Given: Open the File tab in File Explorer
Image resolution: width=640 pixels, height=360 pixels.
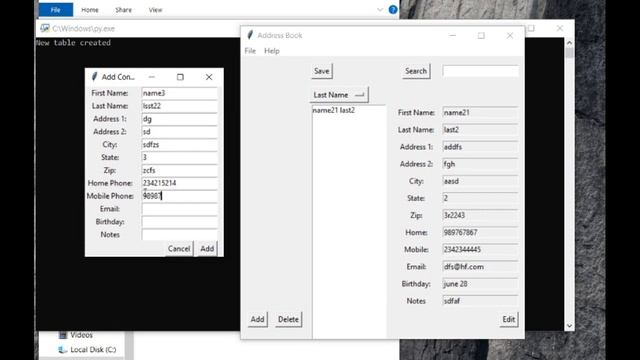Looking at the screenshot, I should (x=56, y=9).
